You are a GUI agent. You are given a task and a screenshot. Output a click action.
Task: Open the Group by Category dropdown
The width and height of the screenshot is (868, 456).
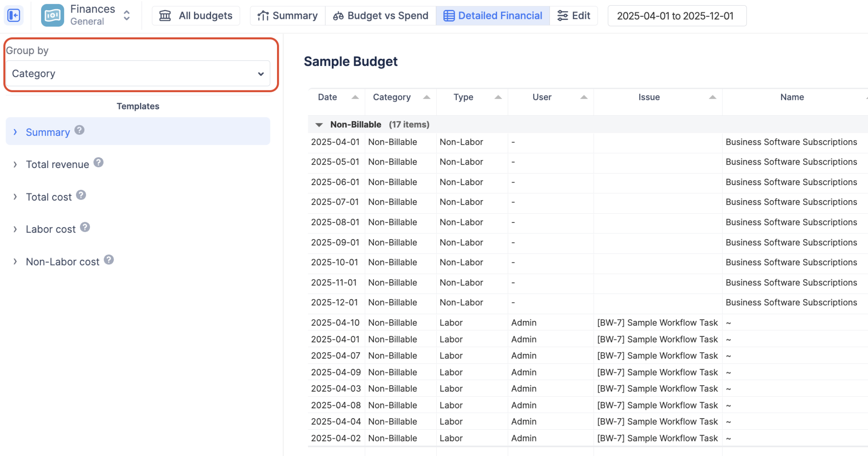138,74
